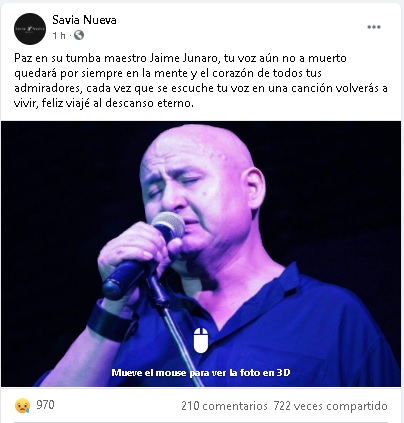Viewport: 404px width, 423px height.
Task: Open the Savia Nueva profile picture
Action: click(x=30, y=29)
